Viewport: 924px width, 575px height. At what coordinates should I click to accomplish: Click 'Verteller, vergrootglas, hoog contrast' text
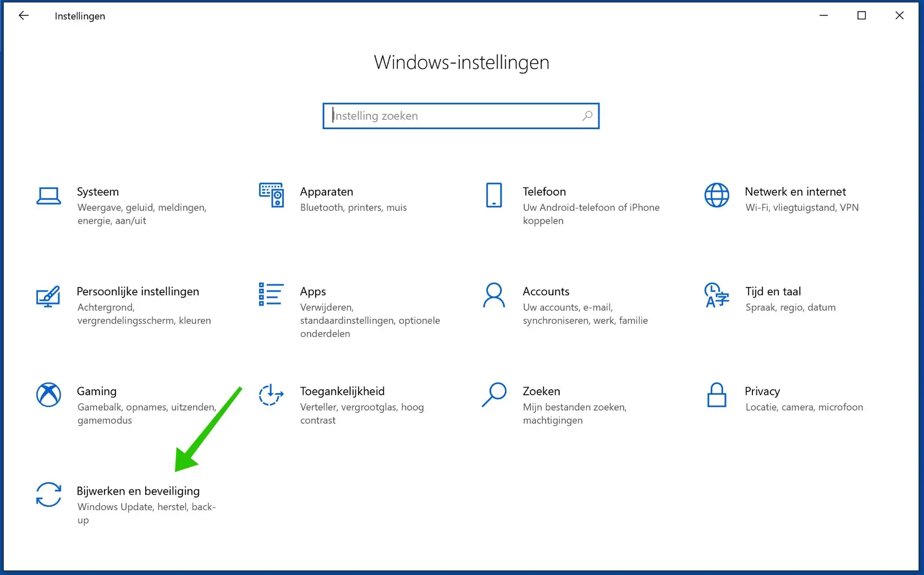362,413
